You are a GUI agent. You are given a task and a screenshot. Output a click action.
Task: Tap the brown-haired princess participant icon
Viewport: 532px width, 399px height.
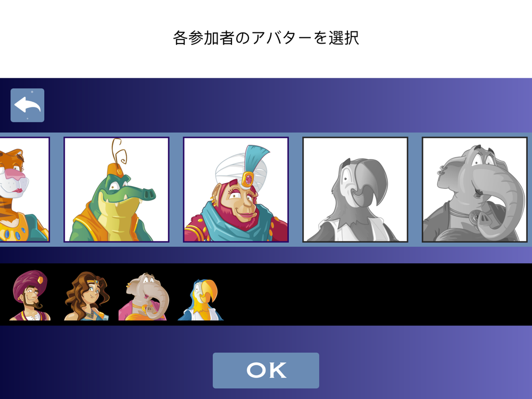click(87, 296)
